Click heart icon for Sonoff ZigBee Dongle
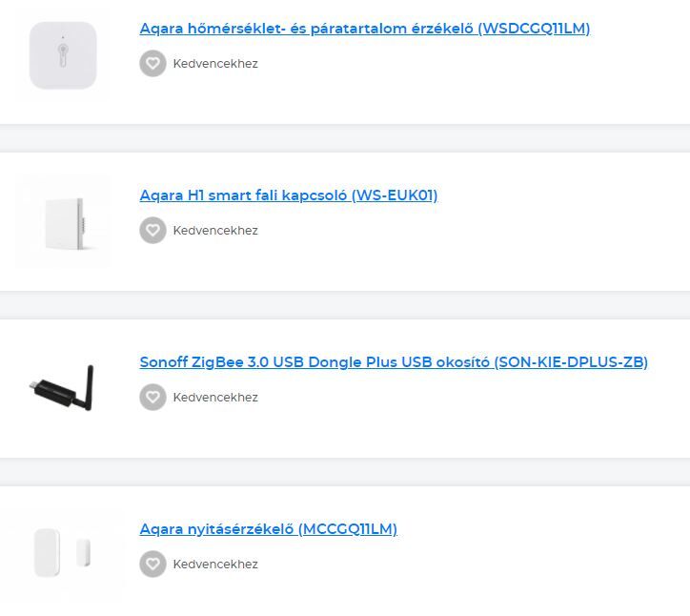The width and height of the screenshot is (690, 616). point(152,398)
